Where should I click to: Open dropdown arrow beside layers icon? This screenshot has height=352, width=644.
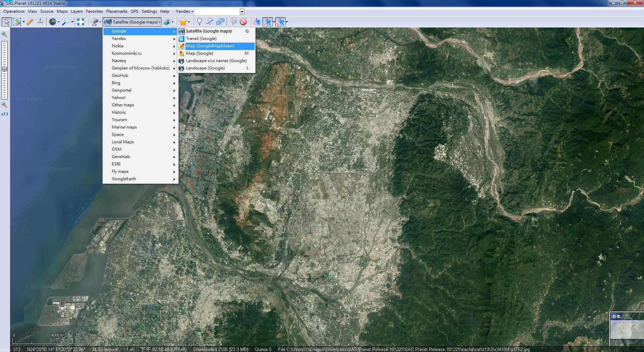click(x=173, y=22)
